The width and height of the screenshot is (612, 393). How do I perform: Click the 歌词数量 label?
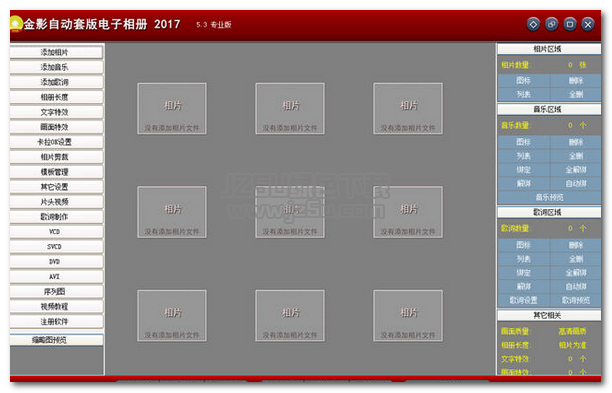[x=516, y=228]
